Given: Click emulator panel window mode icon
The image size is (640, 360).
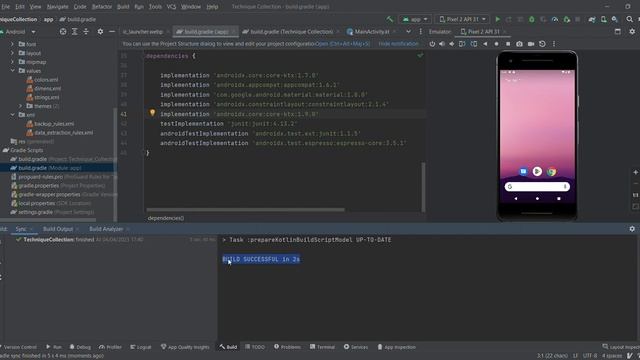Looking at the screenshot, I should click(x=618, y=31).
